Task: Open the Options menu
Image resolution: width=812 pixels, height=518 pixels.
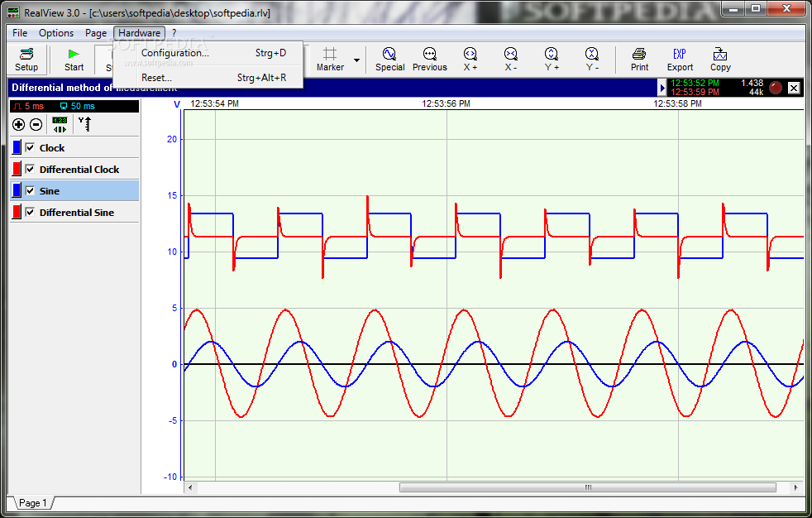Action: pos(56,33)
